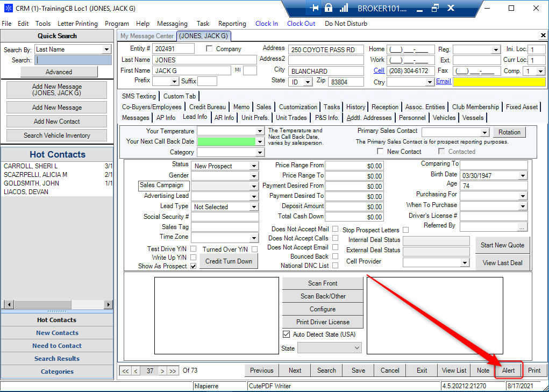Click the Save button

pos(358,370)
